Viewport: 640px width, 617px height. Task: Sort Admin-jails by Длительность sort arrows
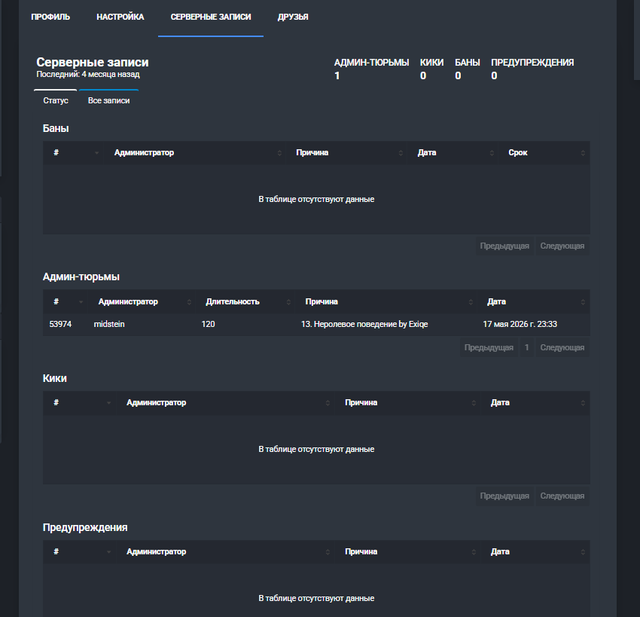coord(288,302)
